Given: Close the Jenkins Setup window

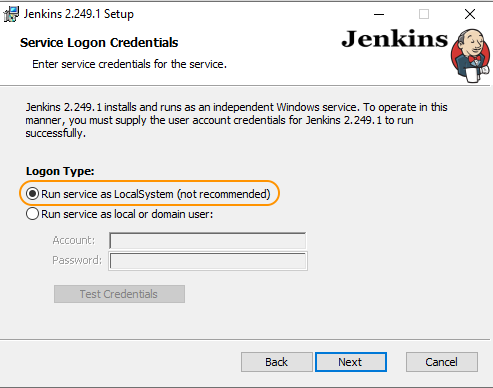Looking at the screenshot, I should tap(470, 14).
